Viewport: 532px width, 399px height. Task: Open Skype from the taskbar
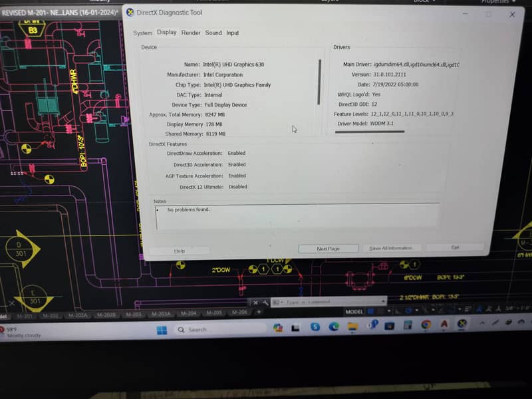315,327
